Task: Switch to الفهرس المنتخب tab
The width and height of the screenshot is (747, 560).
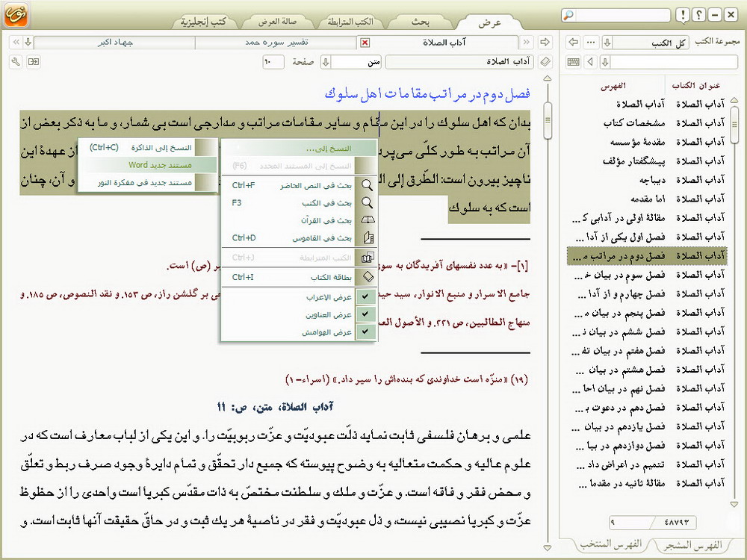Action: (x=611, y=544)
